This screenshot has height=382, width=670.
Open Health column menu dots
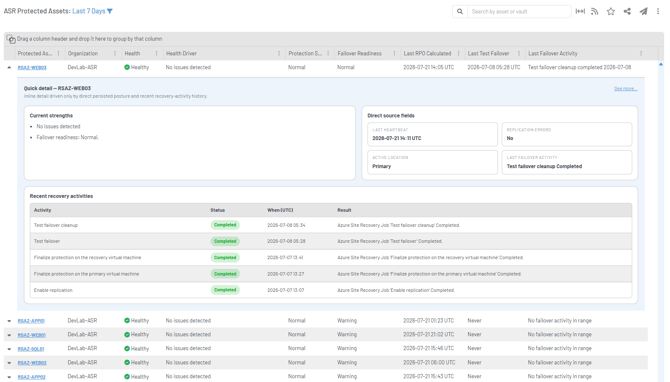(156, 53)
